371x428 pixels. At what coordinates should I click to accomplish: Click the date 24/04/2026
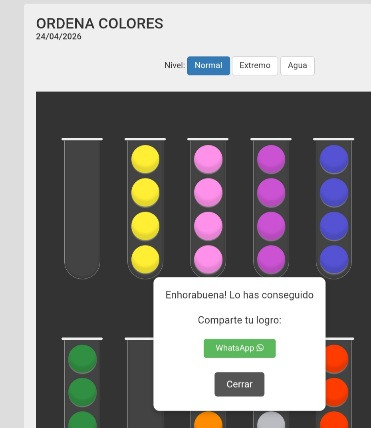[x=59, y=36]
